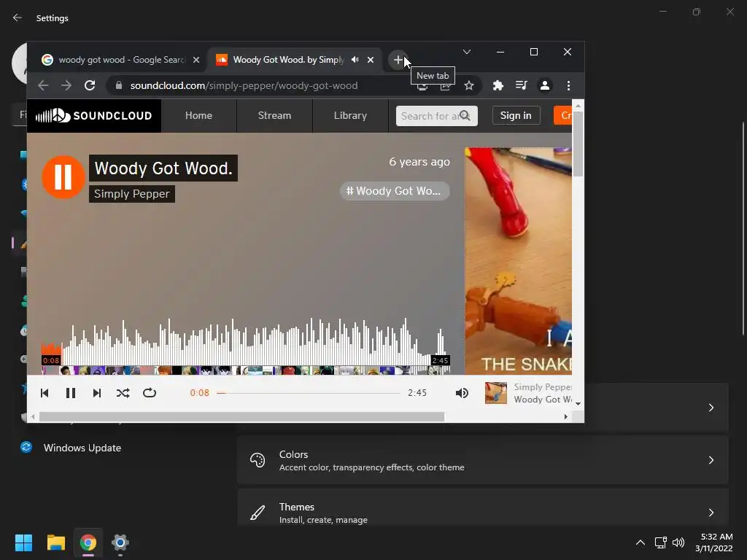The image size is (747, 560).
Task: Expand the Colors row chevron
Action: (711, 460)
